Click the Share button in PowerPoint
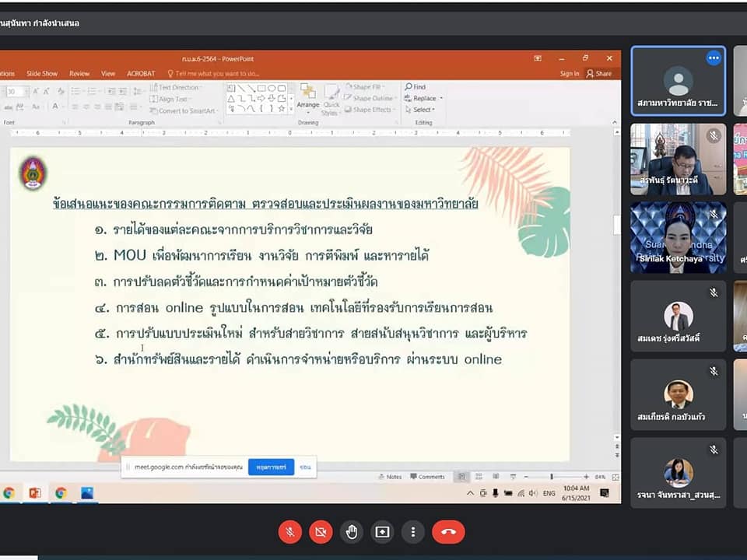The height and width of the screenshot is (560, 747). 599,74
